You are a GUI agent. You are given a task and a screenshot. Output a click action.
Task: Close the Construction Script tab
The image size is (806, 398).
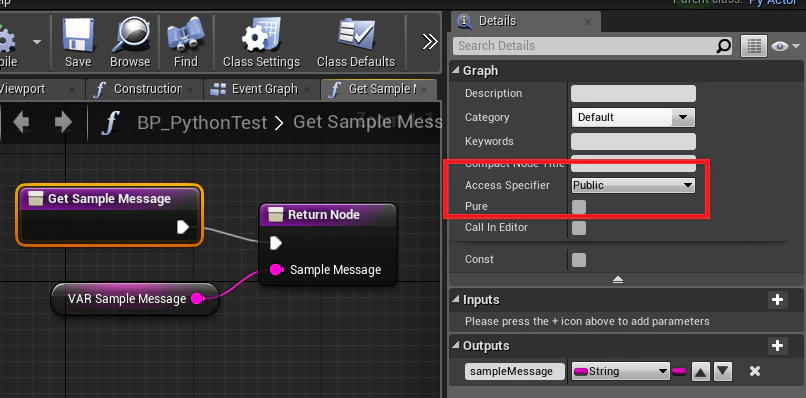(x=190, y=90)
